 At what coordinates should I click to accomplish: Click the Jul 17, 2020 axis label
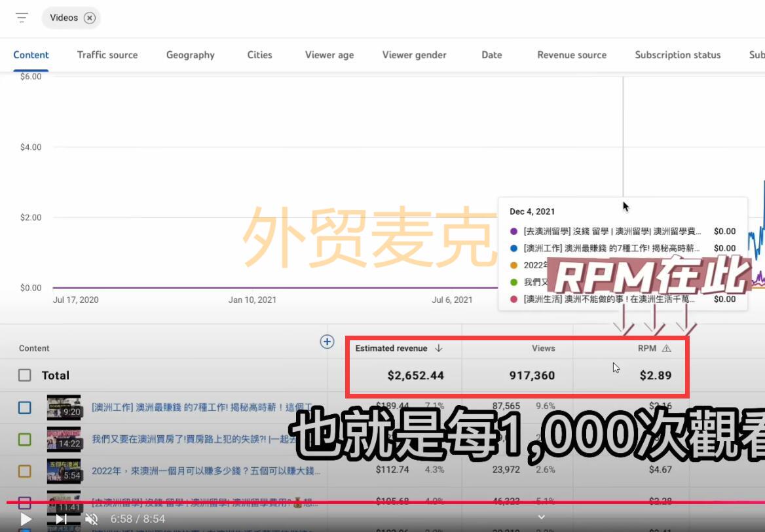point(75,300)
